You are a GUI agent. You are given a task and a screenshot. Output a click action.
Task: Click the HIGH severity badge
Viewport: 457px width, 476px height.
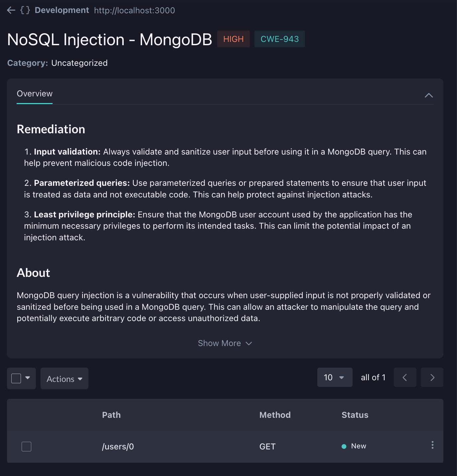point(233,39)
